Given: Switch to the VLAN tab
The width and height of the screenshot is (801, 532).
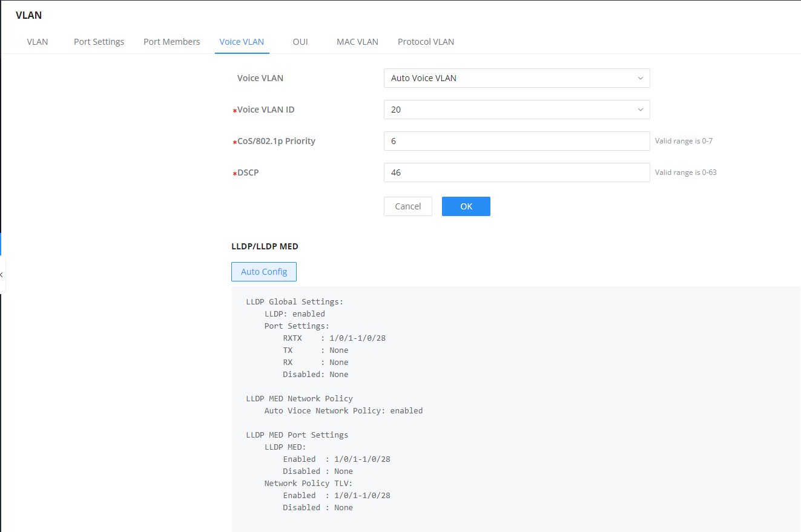Looking at the screenshot, I should coord(38,42).
